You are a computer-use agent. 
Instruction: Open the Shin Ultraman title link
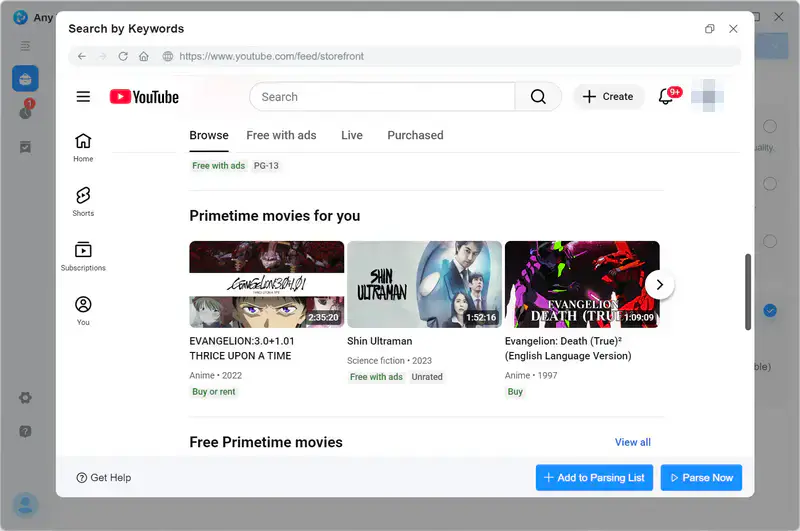point(380,341)
